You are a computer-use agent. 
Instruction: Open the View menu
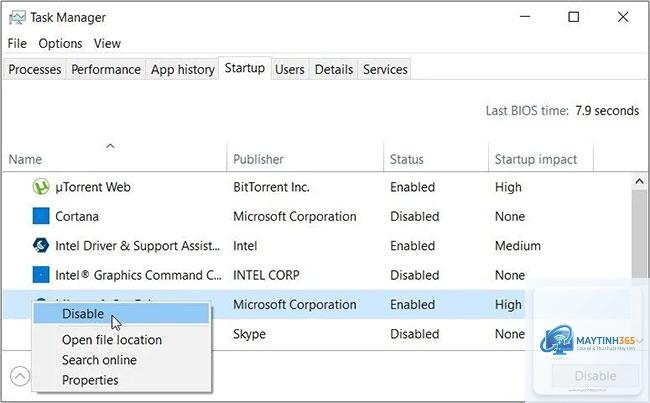[107, 44]
